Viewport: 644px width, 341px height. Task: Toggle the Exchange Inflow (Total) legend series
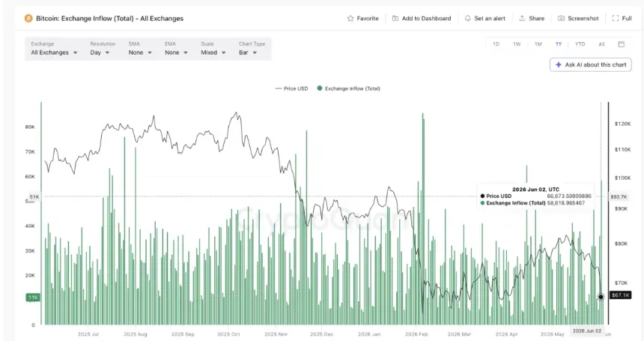point(349,88)
